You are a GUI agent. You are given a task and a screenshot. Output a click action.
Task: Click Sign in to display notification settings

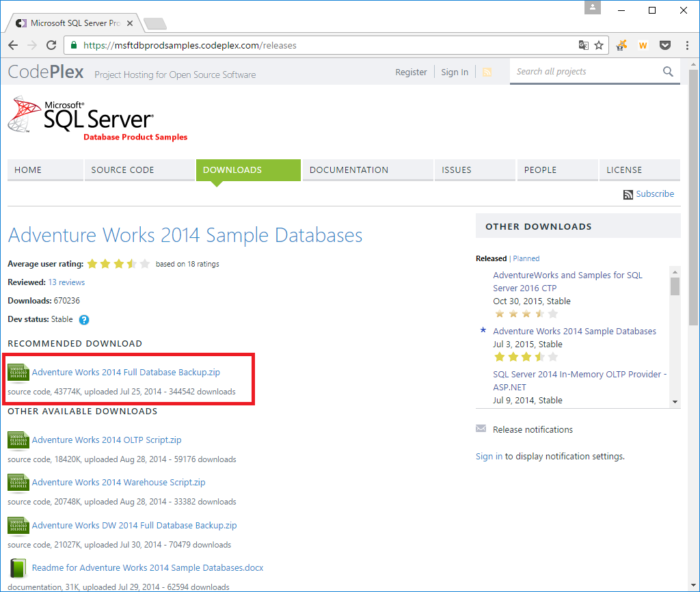tap(489, 456)
